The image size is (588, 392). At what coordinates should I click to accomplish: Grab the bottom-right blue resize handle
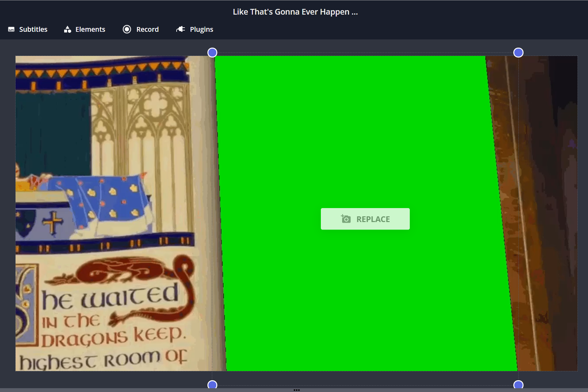point(518,385)
